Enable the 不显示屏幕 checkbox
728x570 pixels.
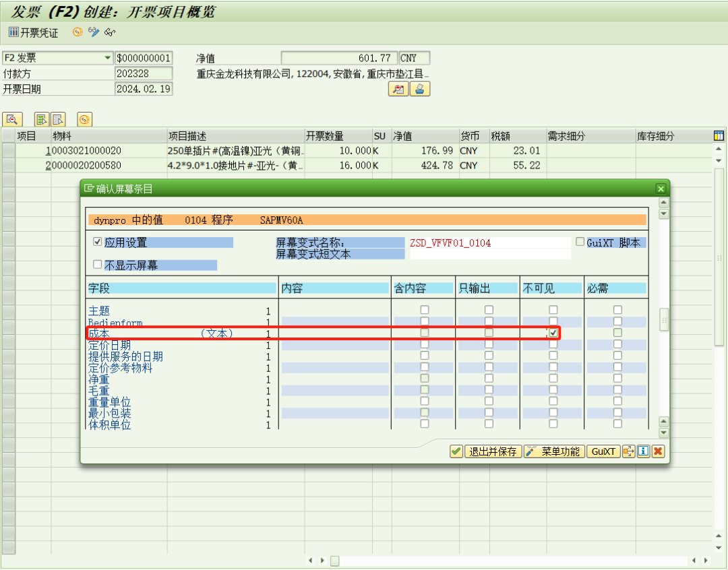[98, 265]
